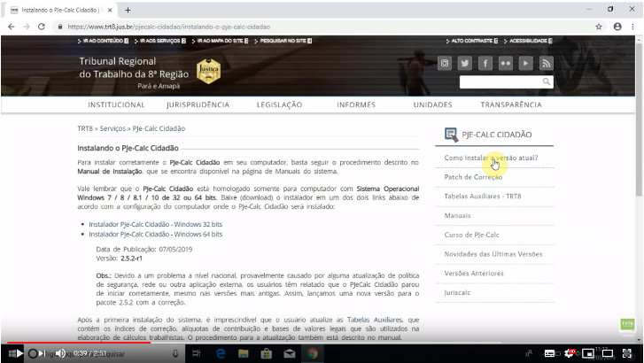Open Microsoft Store from the taskbar

[x=266, y=353]
